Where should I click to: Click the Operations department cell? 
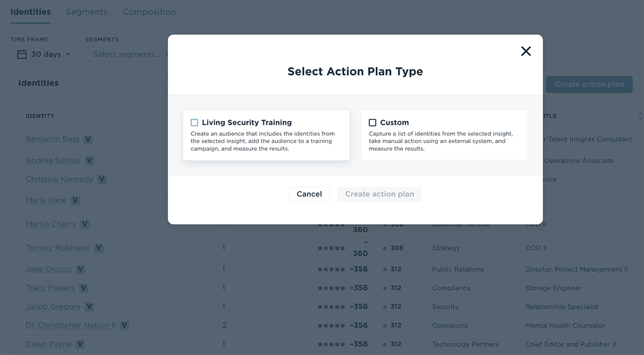point(450,326)
